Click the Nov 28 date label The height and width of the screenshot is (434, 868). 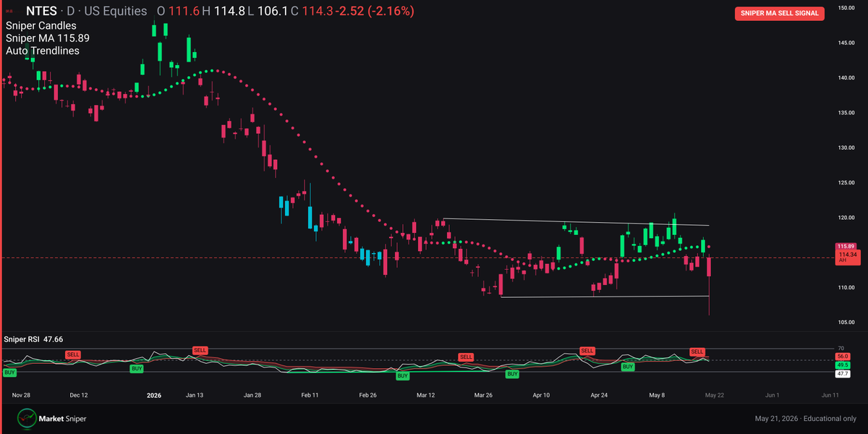21,396
